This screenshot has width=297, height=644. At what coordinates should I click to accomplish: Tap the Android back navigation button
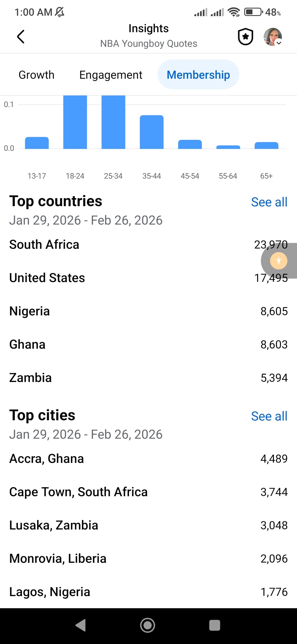[81, 625]
